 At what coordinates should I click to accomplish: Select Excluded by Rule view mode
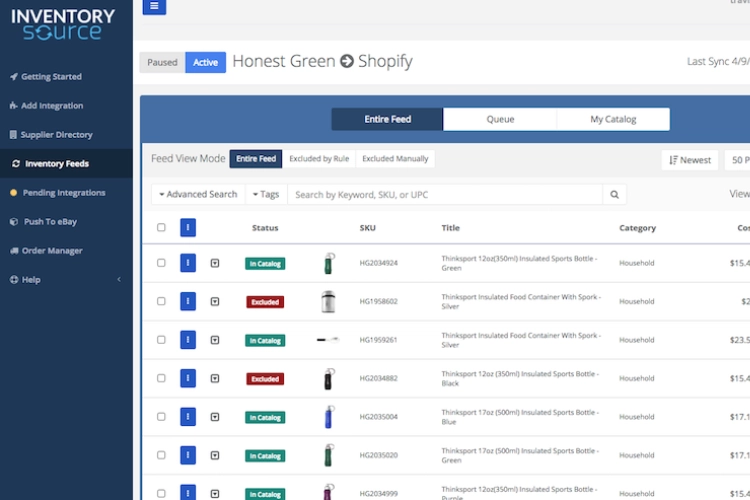pyautogui.click(x=319, y=159)
